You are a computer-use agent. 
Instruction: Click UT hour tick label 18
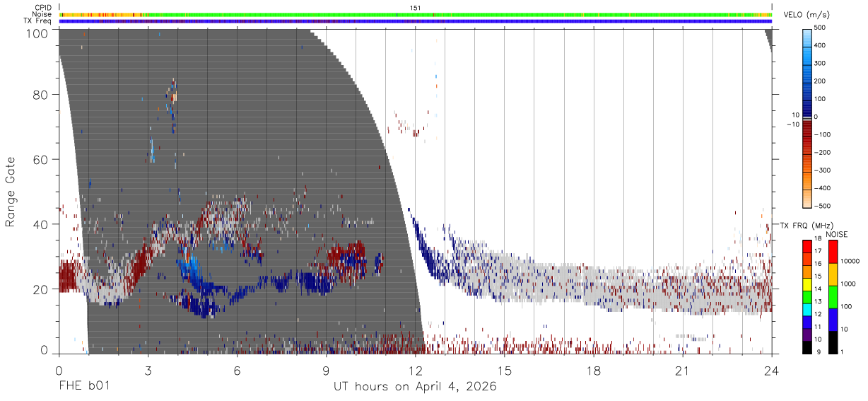pos(593,371)
